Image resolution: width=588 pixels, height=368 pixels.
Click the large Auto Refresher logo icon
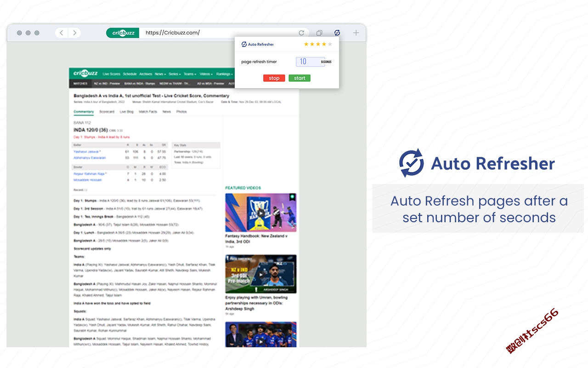pyautogui.click(x=411, y=163)
